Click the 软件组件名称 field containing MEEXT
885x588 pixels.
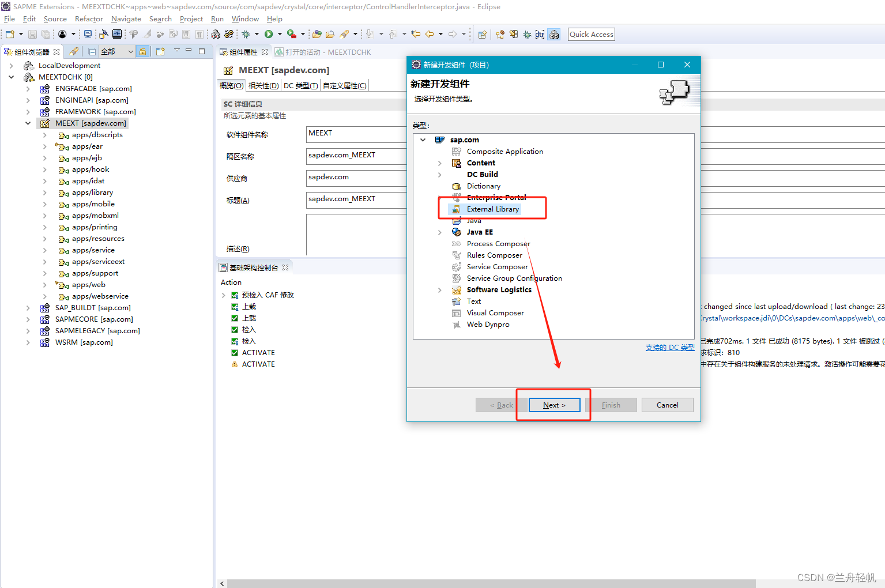click(x=356, y=134)
